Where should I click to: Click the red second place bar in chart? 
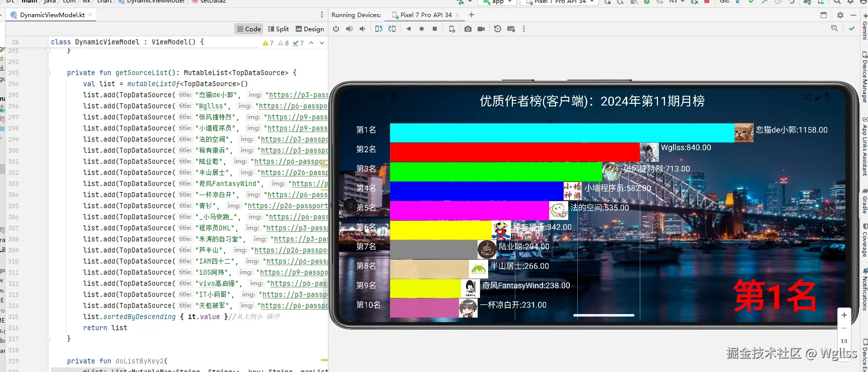click(515, 152)
